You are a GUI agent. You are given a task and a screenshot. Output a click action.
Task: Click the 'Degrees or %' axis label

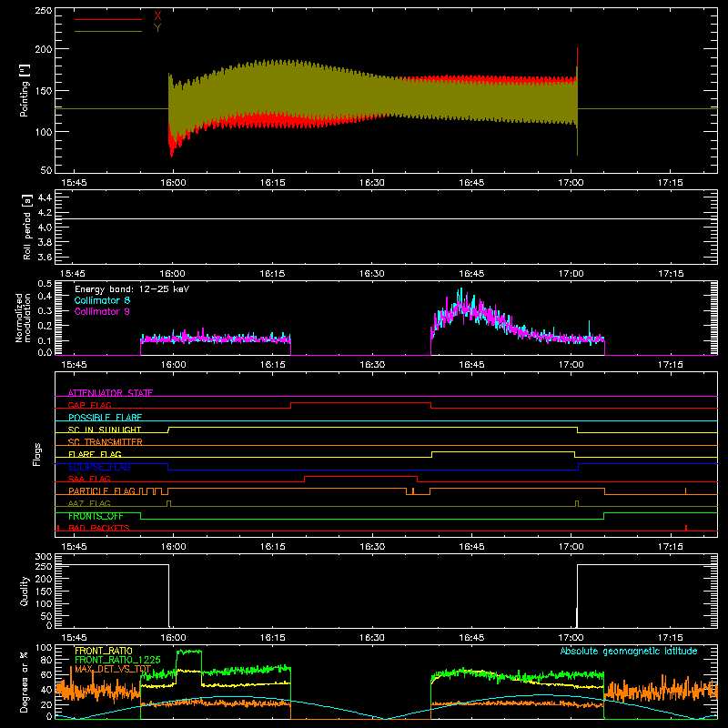tap(25, 682)
